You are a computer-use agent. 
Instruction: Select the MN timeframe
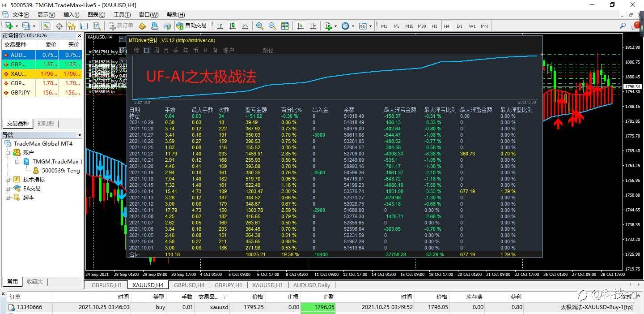click(484, 26)
